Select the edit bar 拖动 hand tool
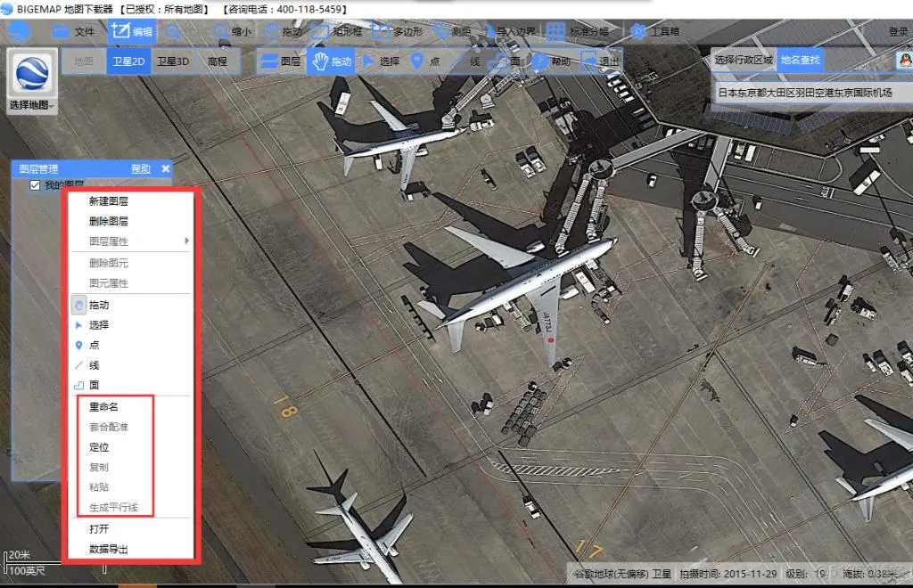This screenshot has width=913, height=588. click(x=332, y=61)
